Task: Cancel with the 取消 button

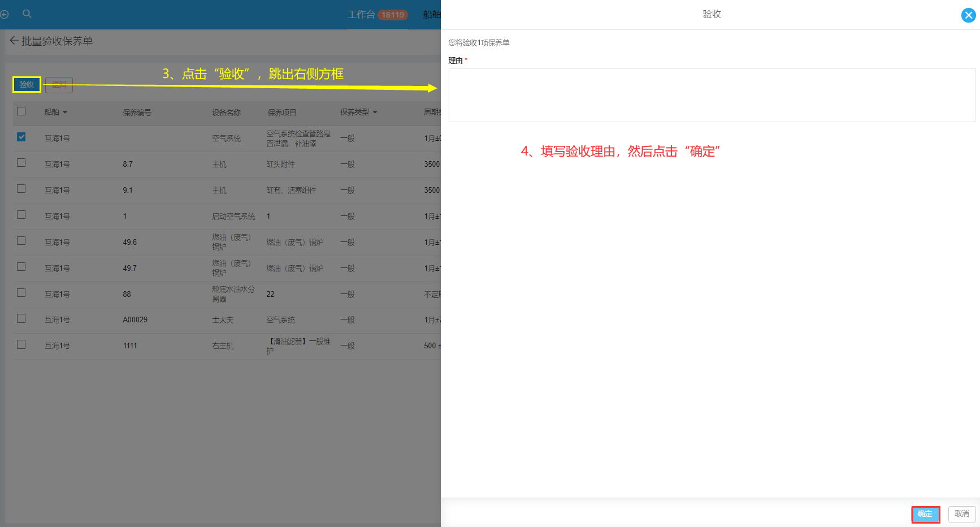Action: point(962,514)
